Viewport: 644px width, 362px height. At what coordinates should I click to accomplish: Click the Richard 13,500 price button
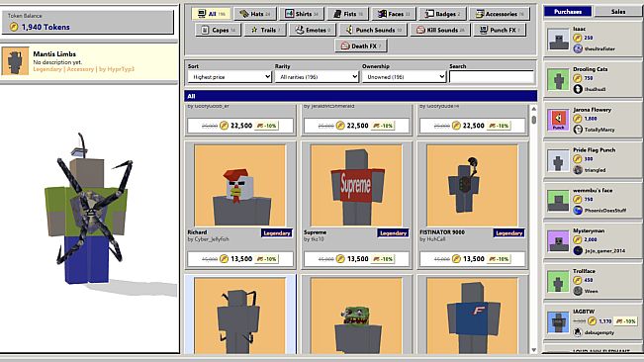point(240,259)
